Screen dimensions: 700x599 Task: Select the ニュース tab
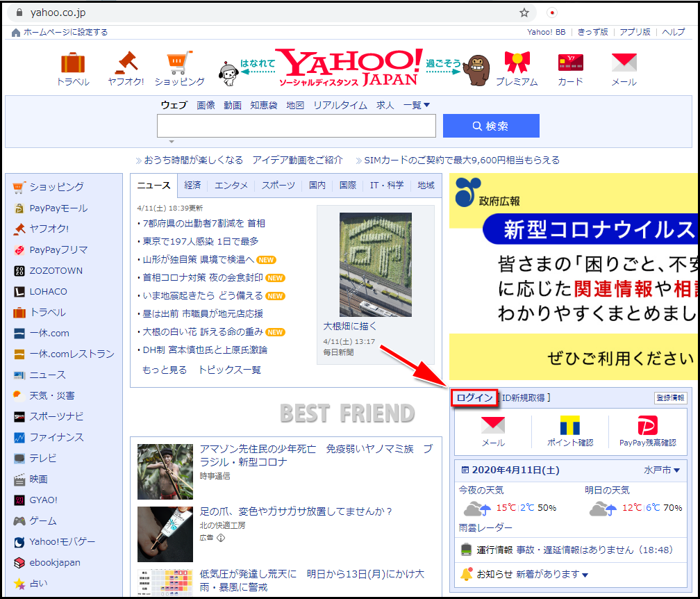click(153, 186)
